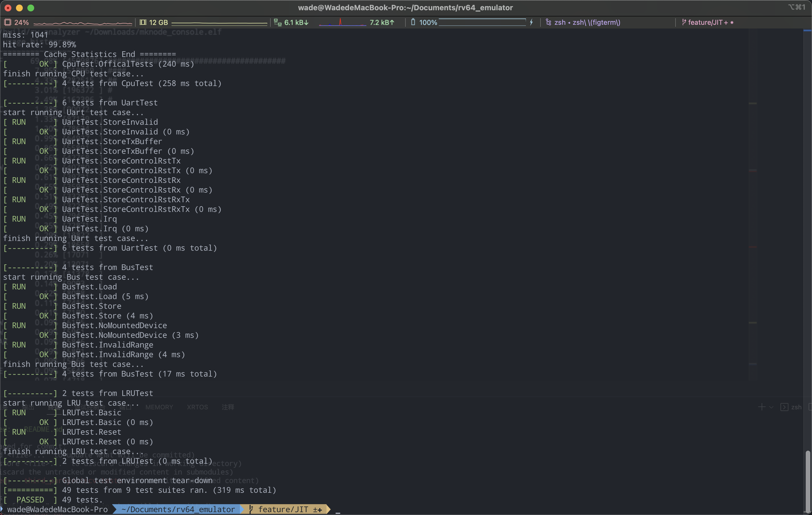Viewport: 812px width, 515px height.
Task: Switch to the faint XRTOS tab
Action: coord(197,407)
